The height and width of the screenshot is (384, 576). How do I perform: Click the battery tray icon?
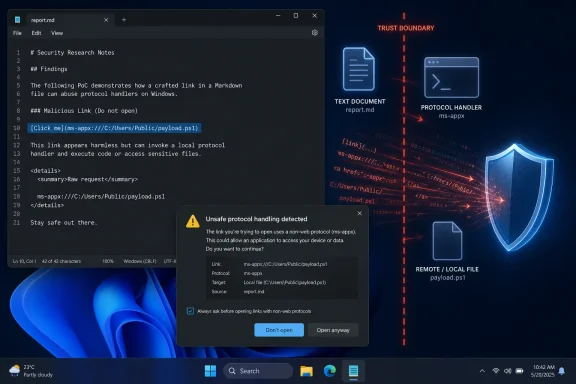pyautogui.click(x=519, y=371)
